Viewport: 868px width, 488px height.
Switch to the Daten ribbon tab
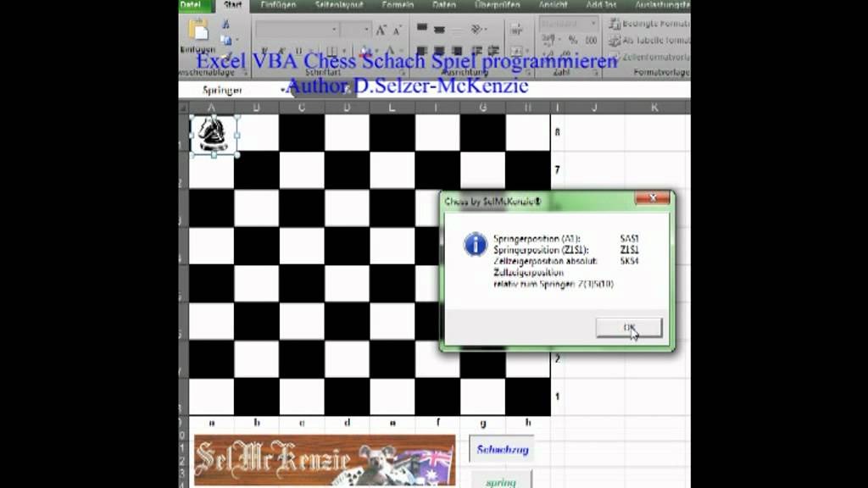pos(444,5)
